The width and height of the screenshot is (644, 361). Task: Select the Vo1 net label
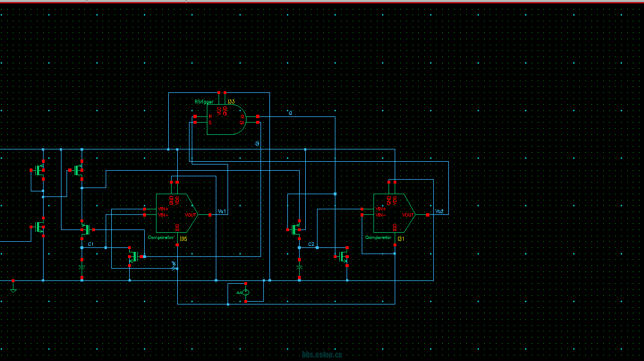point(222,212)
